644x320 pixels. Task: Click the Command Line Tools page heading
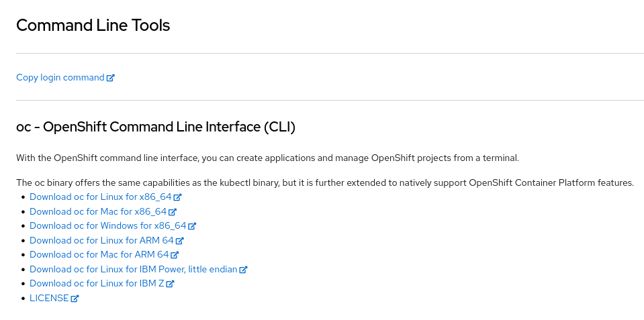pos(93,25)
